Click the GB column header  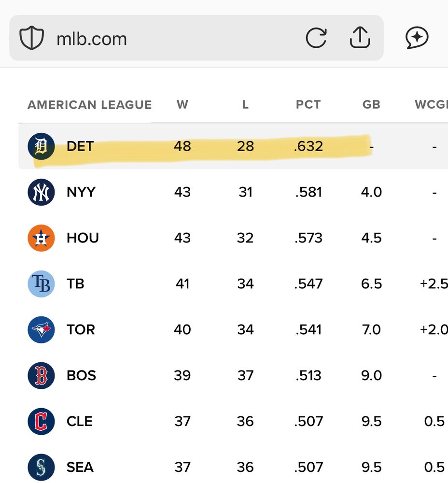(x=371, y=105)
